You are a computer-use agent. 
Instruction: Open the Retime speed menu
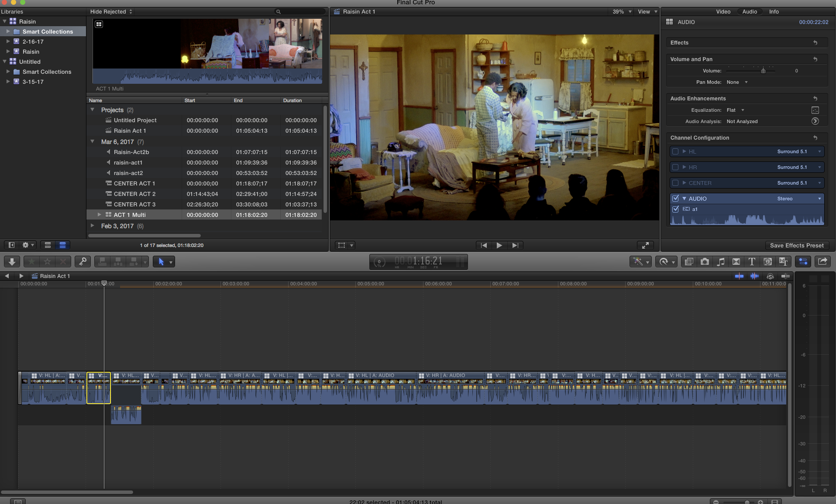[667, 261]
